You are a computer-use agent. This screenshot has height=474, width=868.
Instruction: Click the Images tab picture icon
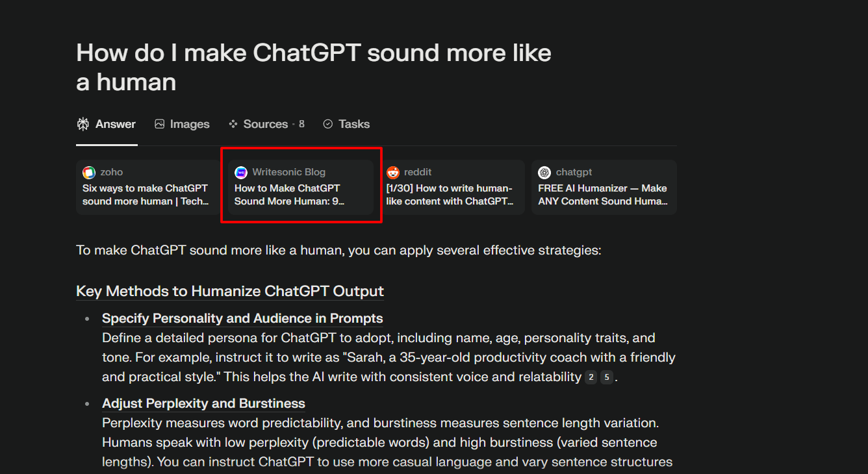160,124
